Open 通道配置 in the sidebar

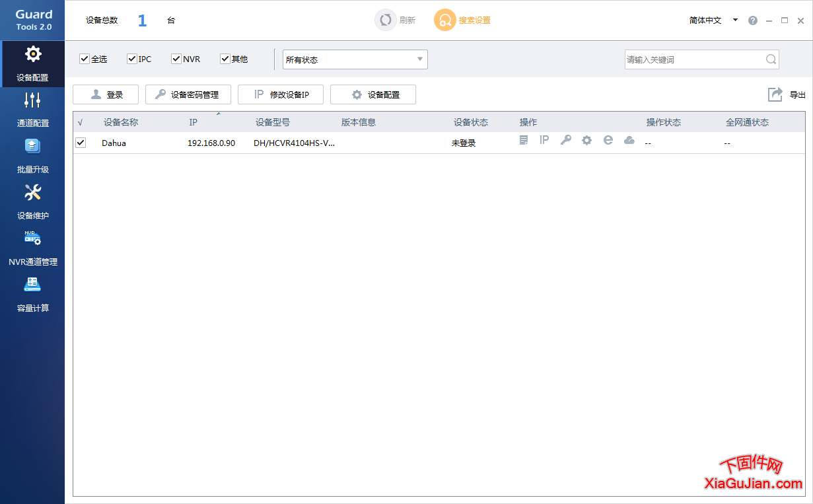(32, 109)
